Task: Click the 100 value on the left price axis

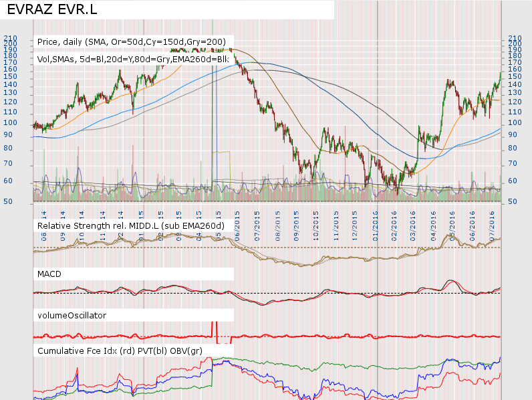Action: (10, 122)
